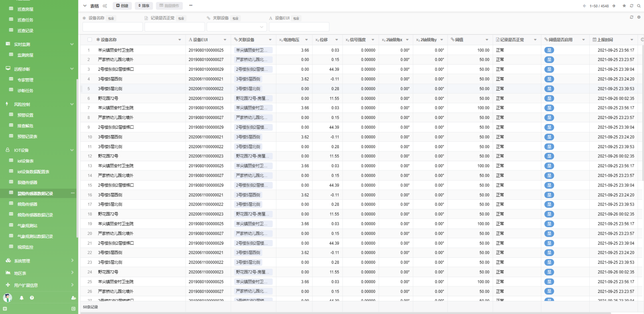Click the 用户扩展信息 puzzle icon
This screenshot has width=644, height=314.
pyautogui.click(x=8, y=285)
